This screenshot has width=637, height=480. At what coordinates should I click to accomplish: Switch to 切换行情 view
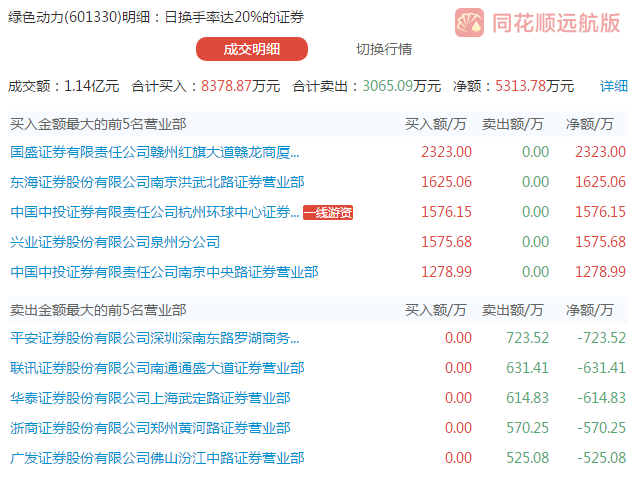tap(384, 49)
